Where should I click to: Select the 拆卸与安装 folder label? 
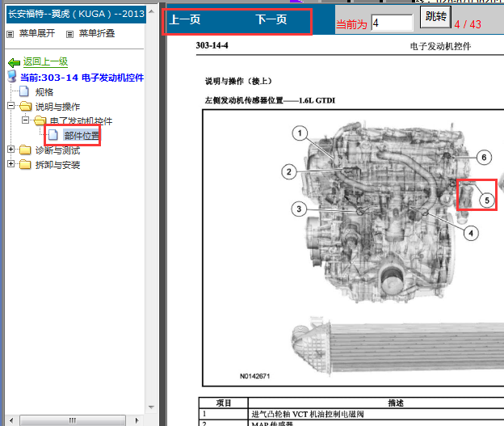tap(57, 165)
